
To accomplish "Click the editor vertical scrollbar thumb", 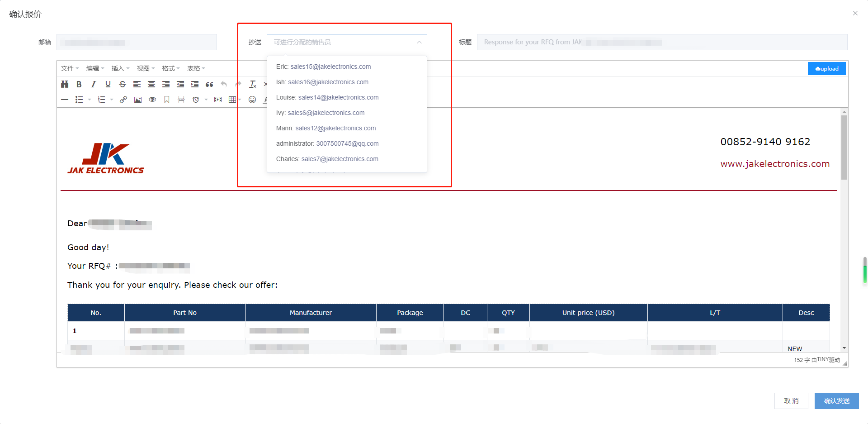I will click(844, 147).
